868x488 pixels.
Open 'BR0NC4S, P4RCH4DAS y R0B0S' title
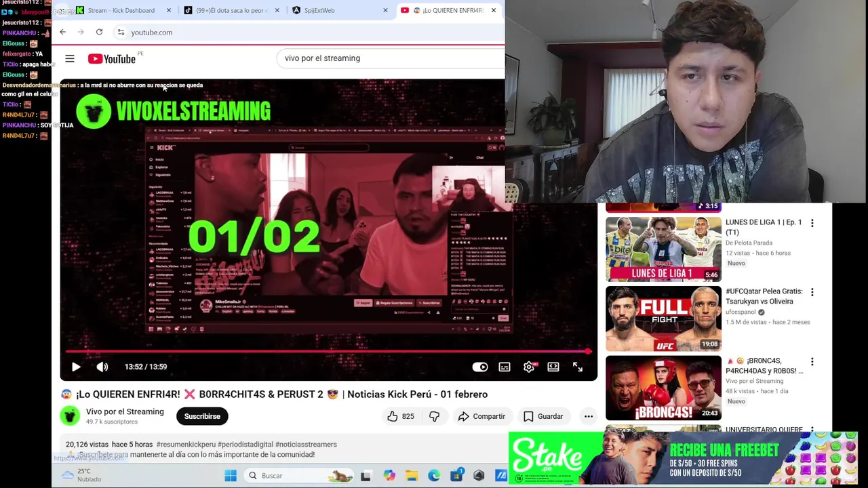pos(764,366)
